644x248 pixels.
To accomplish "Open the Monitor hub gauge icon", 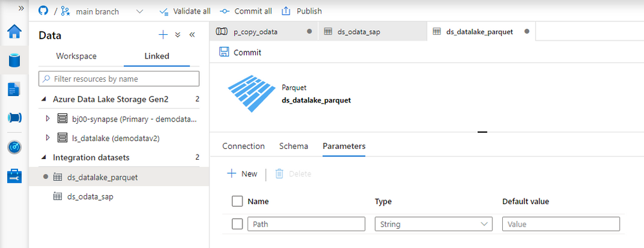I will tap(15, 147).
